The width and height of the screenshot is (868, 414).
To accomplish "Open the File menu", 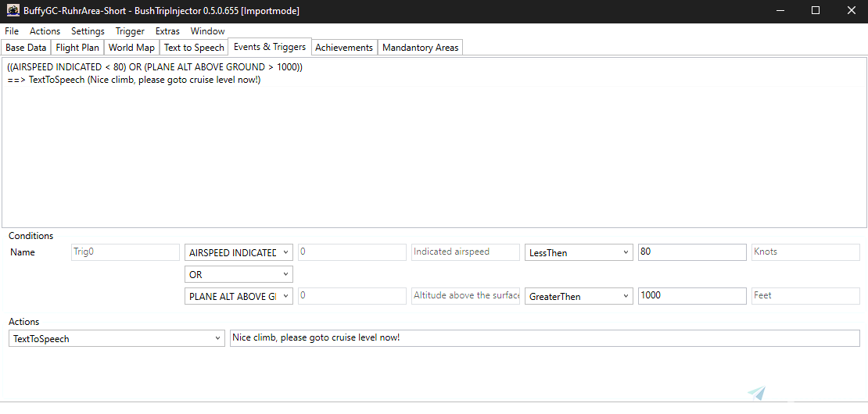I will pyautogui.click(x=12, y=31).
